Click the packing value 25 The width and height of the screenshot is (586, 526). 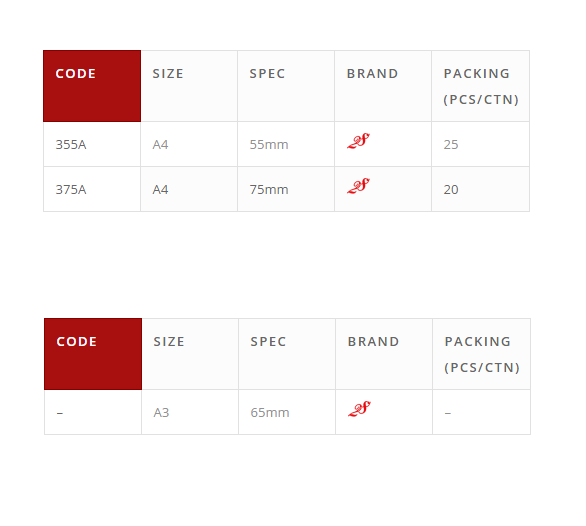click(x=451, y=145)
